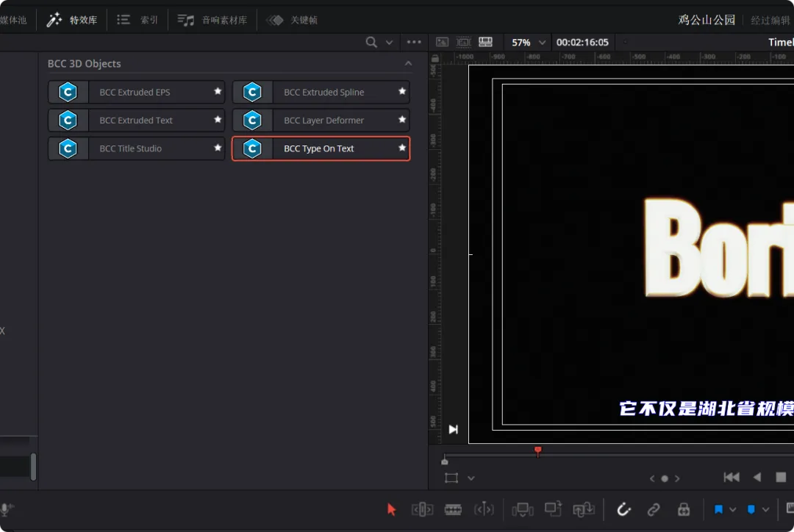
Task: Open the 媒体池 media pool tab
Action: click(13, 21)
